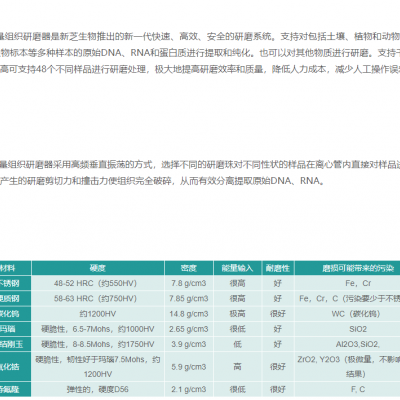Click the 特氟隆 material row label

tap(15, 389)
